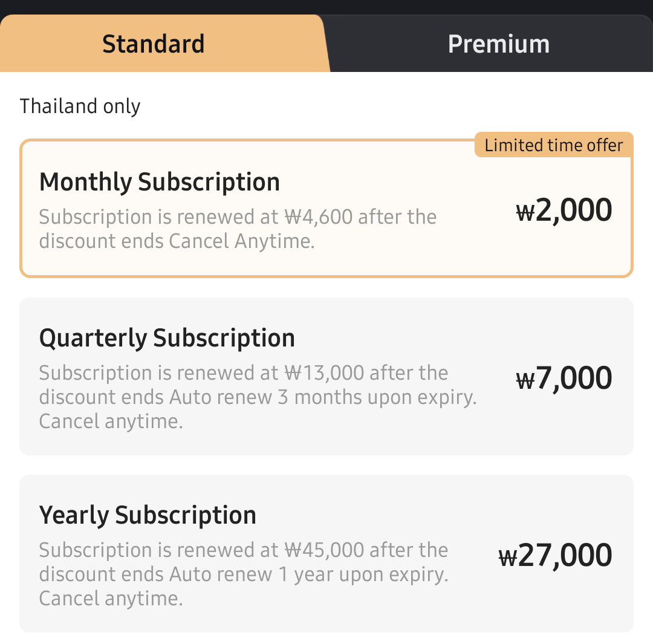653x644 pixels.
Task: Tap the Monthly Subscription heading
Action: tap(160, 182)
